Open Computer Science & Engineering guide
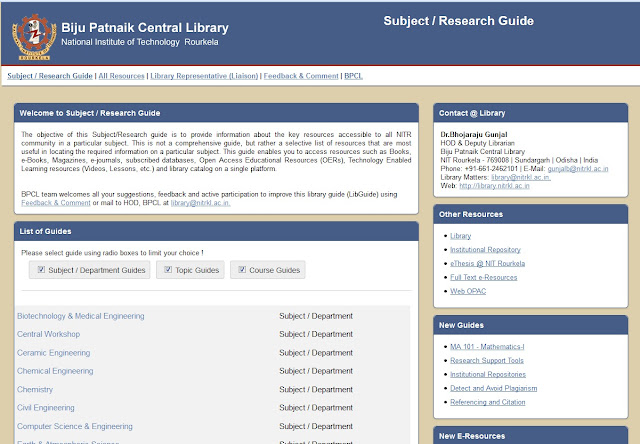Screen dimensions: 640x444 75,426
